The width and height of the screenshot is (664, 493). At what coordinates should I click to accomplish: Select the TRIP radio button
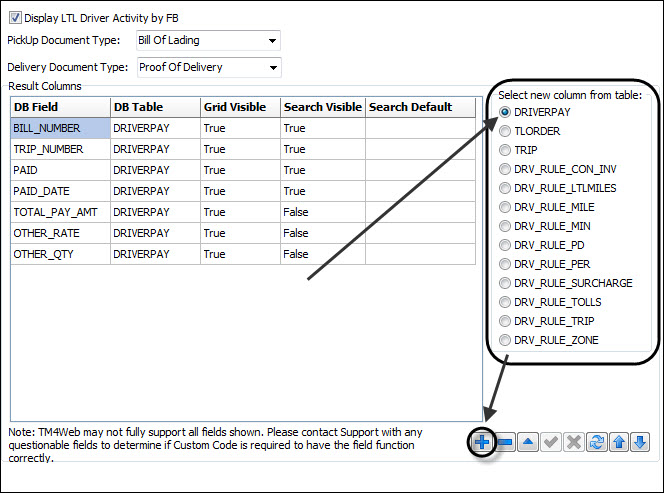(x=505, y=150)
